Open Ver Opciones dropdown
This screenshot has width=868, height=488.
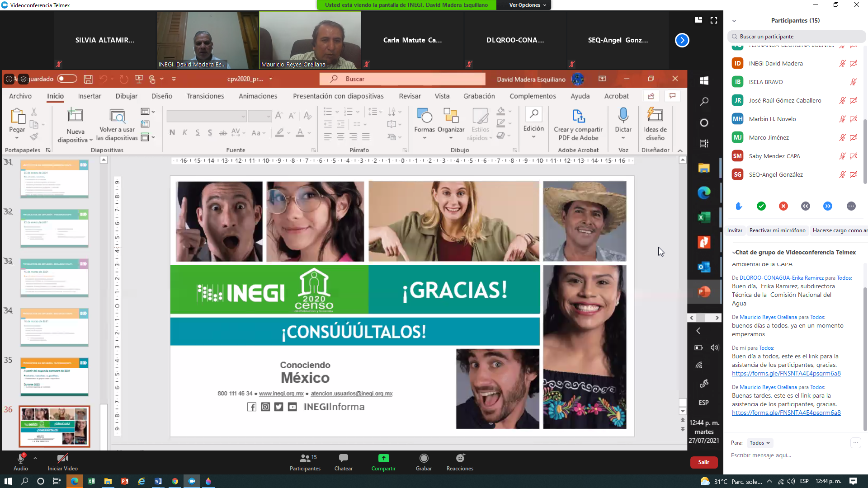[527, 5]
